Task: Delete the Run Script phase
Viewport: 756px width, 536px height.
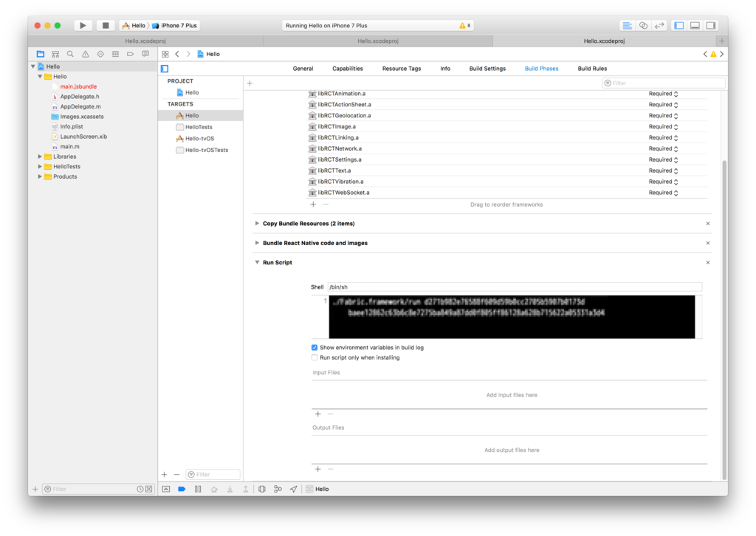Action: click(x=708, y=263)
